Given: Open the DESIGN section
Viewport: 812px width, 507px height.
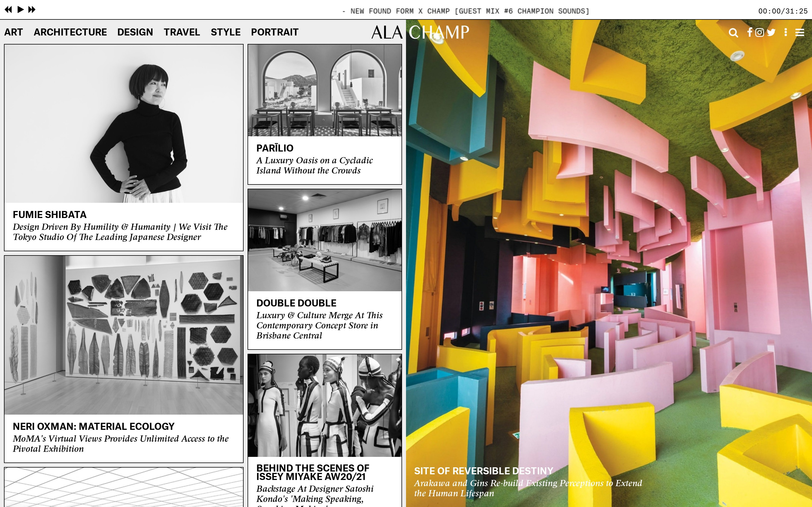Looking at the screenshot, I should [135, 32].
